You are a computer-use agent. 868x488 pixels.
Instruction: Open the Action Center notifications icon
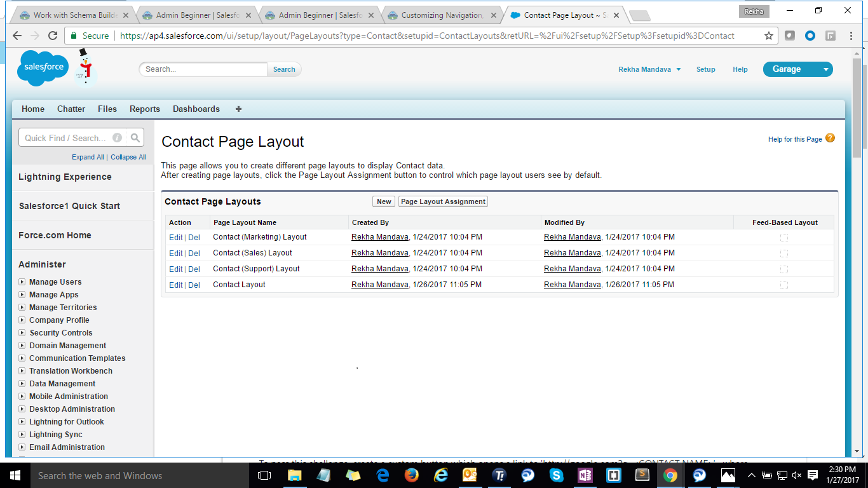click(811, 475)
